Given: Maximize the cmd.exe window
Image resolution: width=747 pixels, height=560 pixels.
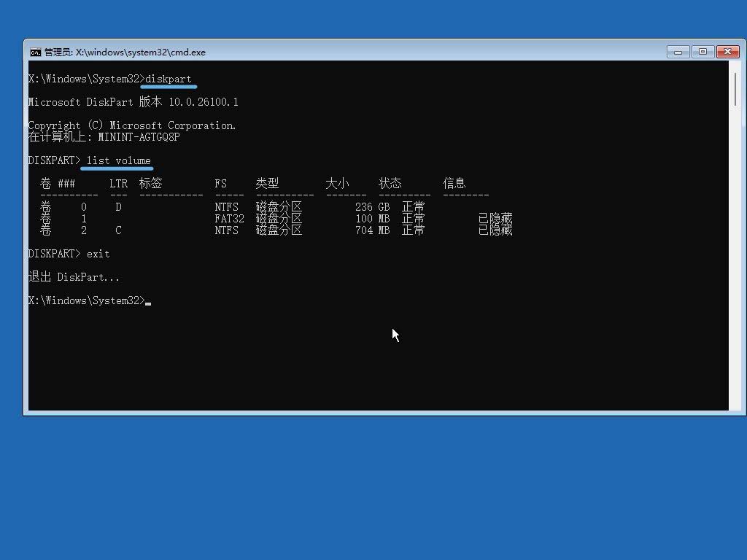Looking at the screenshot, I should (x=703, y=52).
